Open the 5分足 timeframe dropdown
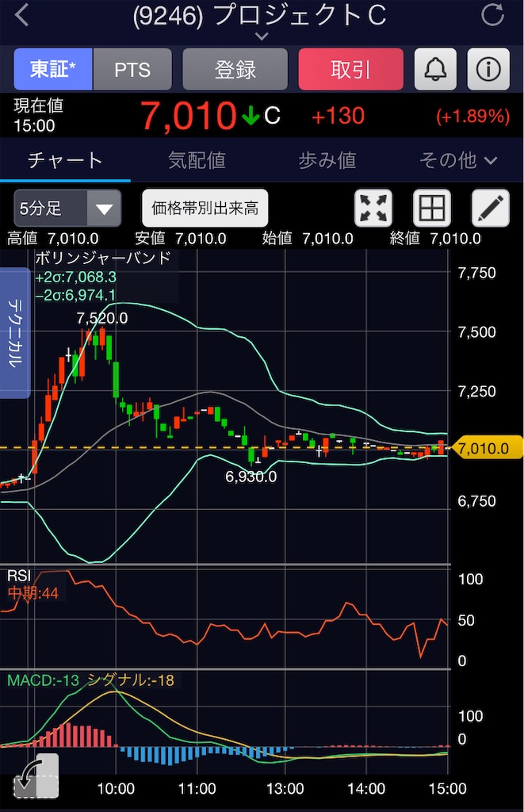524x812 pixels. click(x=67, y=209)
